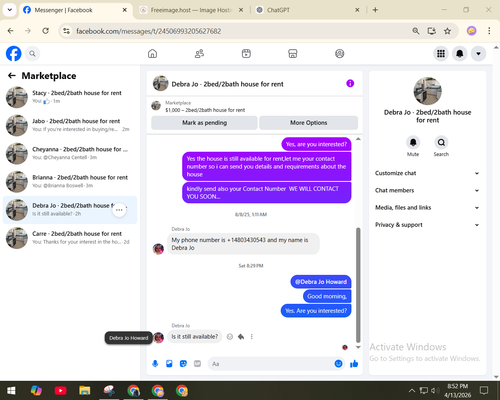
Task: Open File Explorer from taskbar
Action: click(85, 390)
